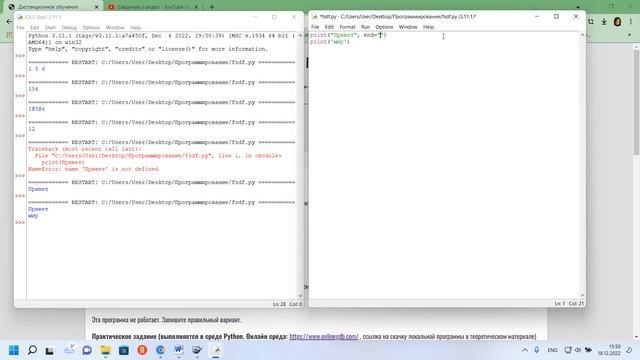The width and height of the screenshot is (640, 360).
Task: Click the NameError message in Shell
Action: (x=93, y=169)
